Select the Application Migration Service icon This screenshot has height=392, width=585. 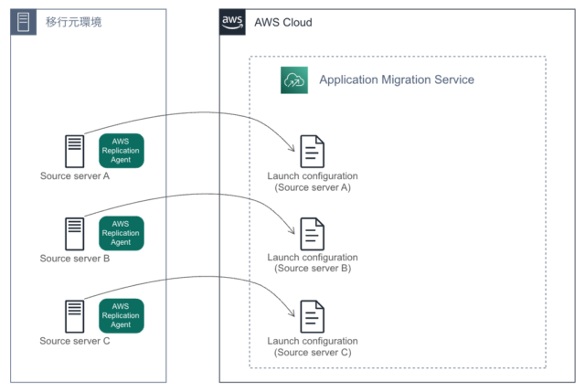coord(294,80)
